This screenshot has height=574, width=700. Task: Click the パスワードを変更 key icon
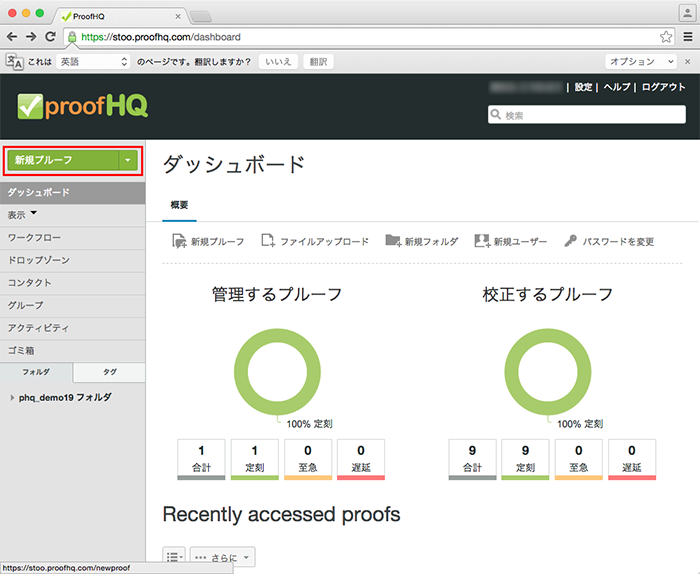(x=570, y=241)
